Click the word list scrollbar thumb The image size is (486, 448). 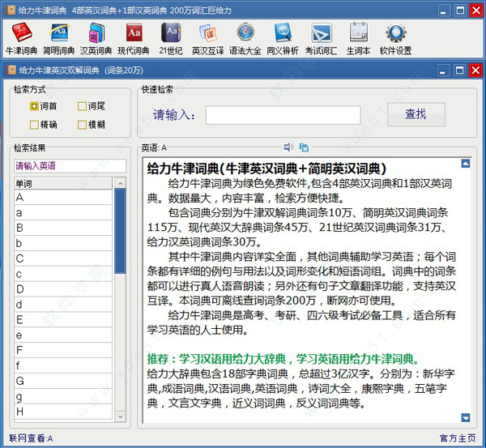[x=120, y=231]
